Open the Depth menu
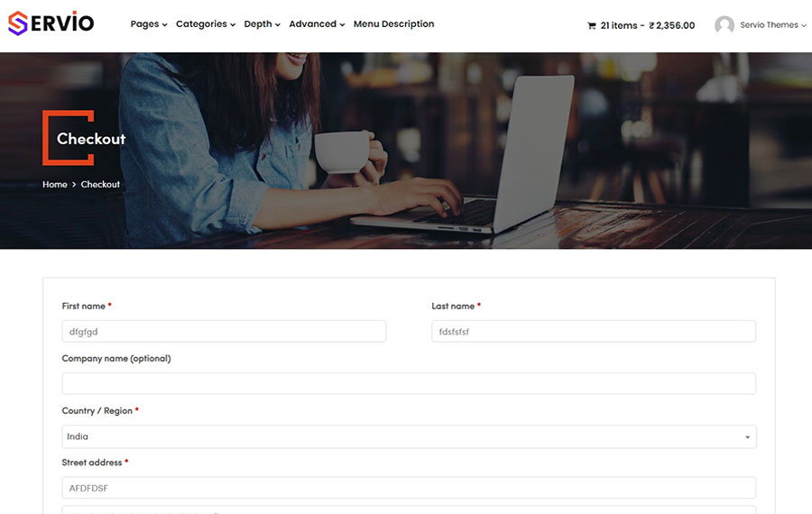Image resolution: width=812 pixels, height=514 pixels. click(x=262, y=24)
